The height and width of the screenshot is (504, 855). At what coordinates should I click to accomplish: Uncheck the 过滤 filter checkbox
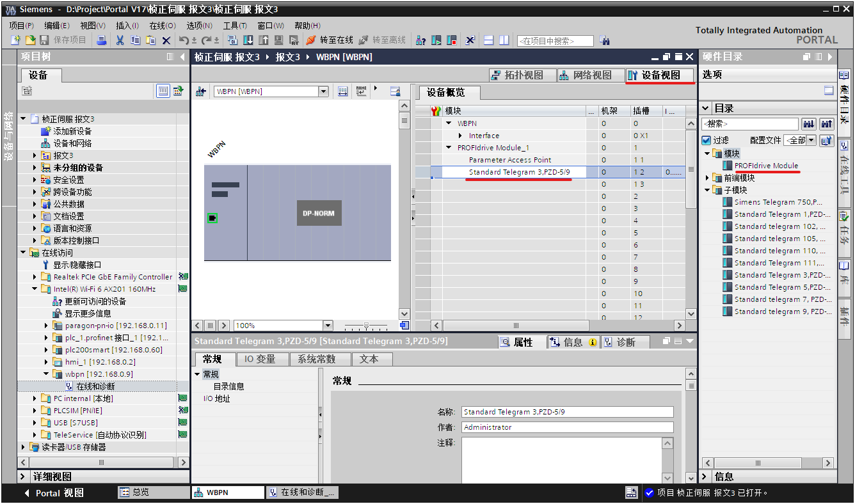click(x=707, y=140)
